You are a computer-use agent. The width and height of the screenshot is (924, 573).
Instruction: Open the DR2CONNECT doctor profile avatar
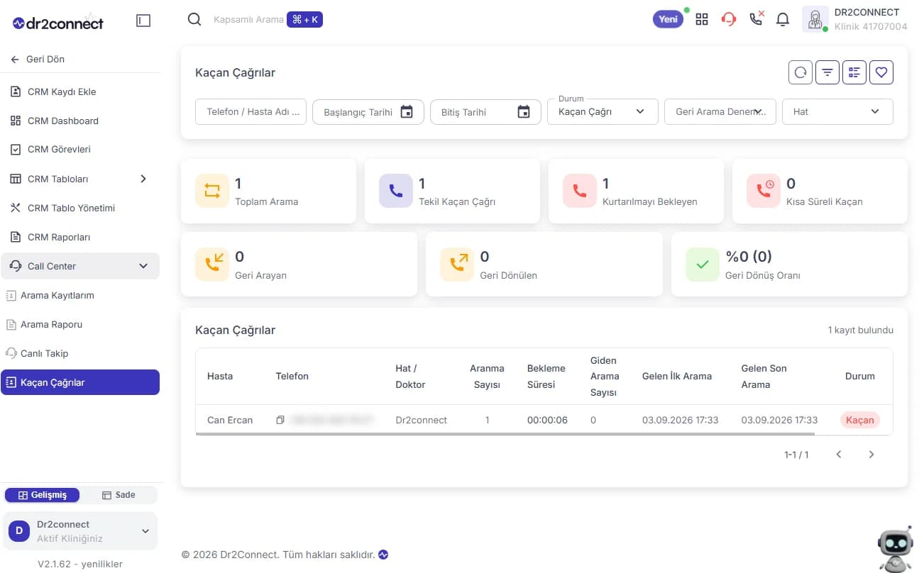(815, 19)
